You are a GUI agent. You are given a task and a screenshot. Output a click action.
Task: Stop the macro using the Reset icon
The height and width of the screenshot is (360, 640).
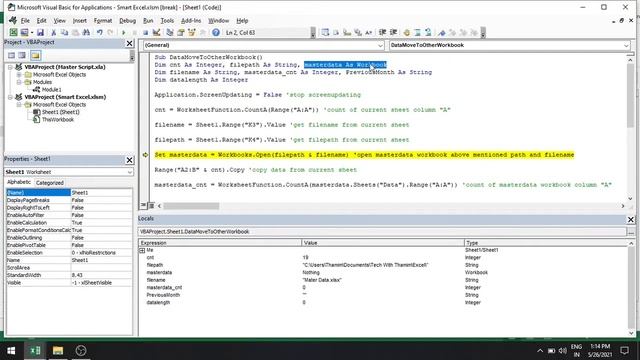(x=145, y=32)
